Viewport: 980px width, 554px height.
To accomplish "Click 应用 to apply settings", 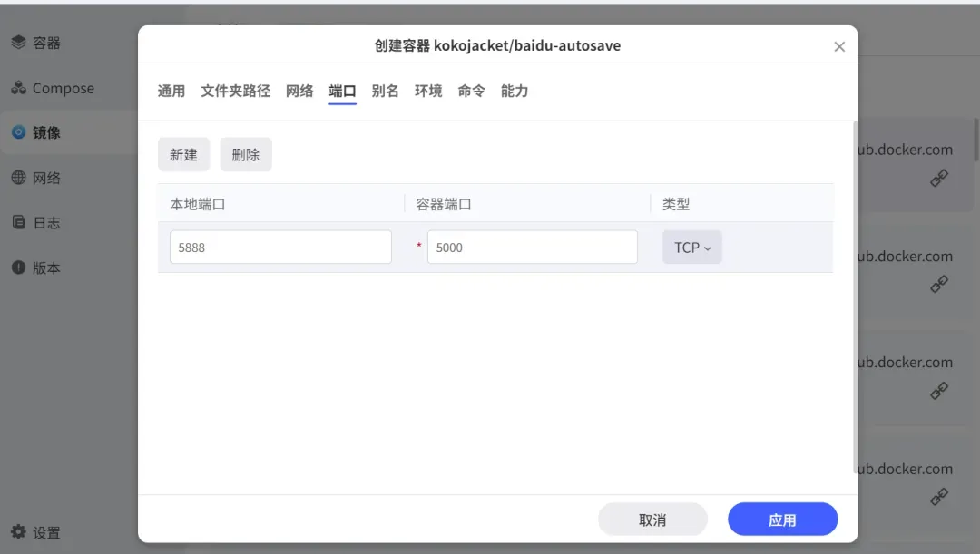I will (x=782, y=520).
